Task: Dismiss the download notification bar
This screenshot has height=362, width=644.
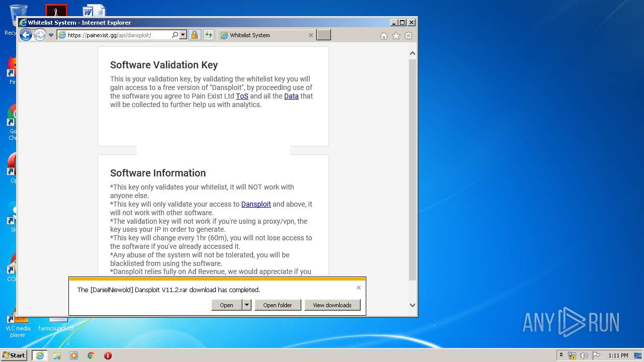Action: click(x=359, y=288)
